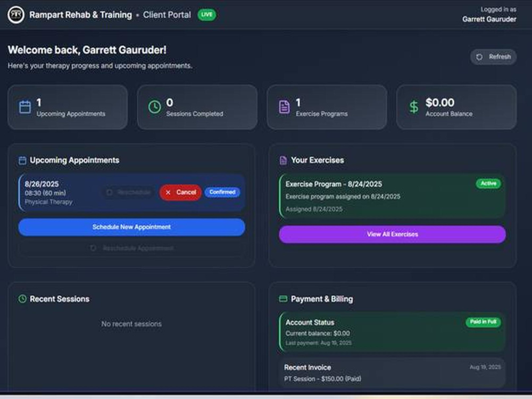The height and width of the screenshot is (399, 532).
Task: Click the circular arrow icon in Refresh button
Action: 479,57
